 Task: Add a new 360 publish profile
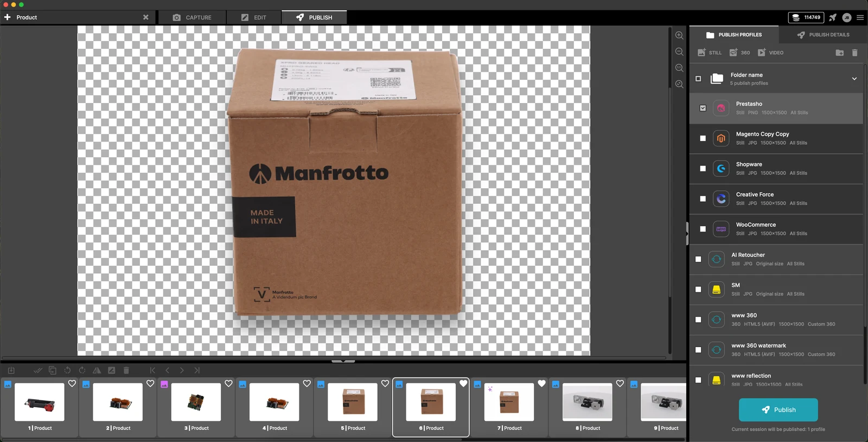739,53
